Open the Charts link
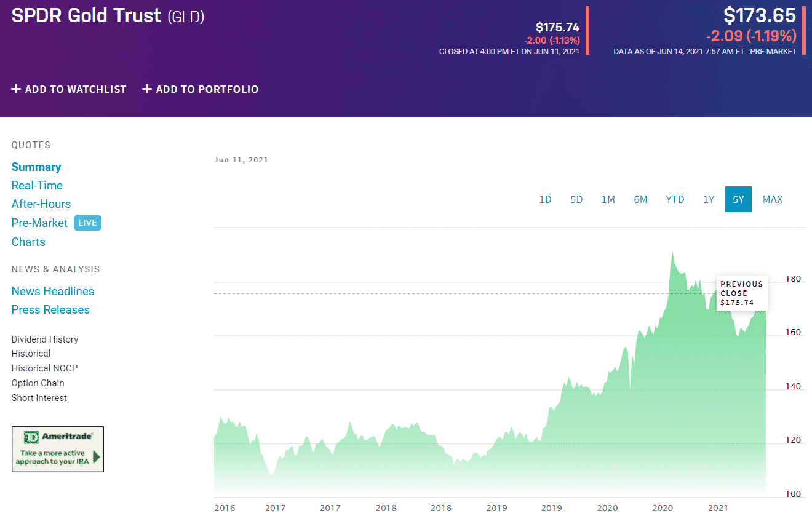The height and width of the screenshot is (524, 812). click(28, 242)
